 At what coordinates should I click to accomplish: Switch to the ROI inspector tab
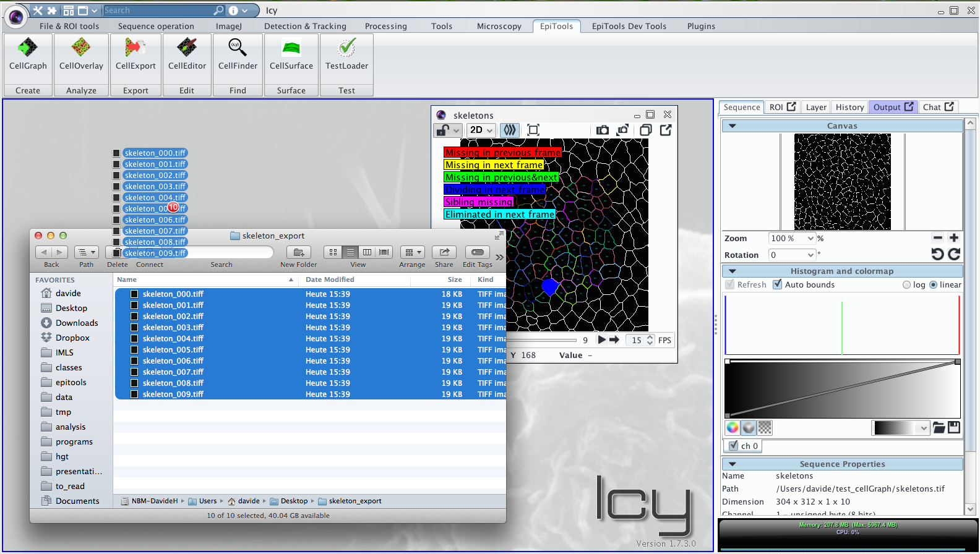(782, 107)
